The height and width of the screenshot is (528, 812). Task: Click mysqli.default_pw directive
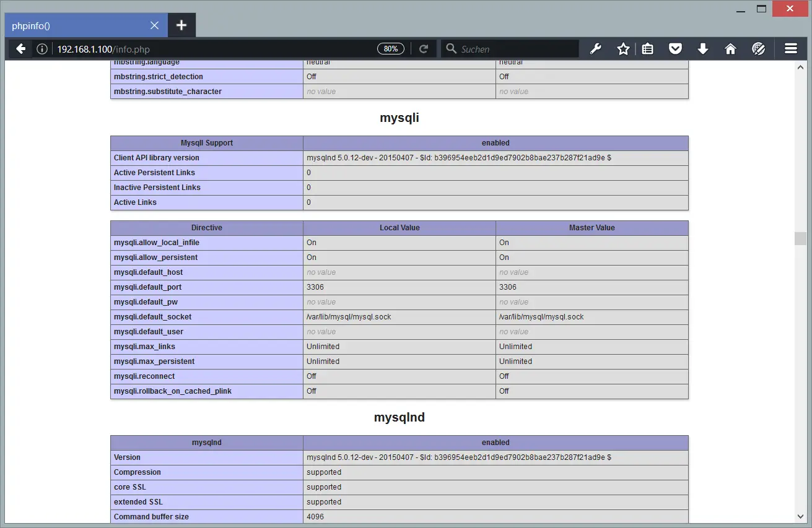(x=146, y=302)
